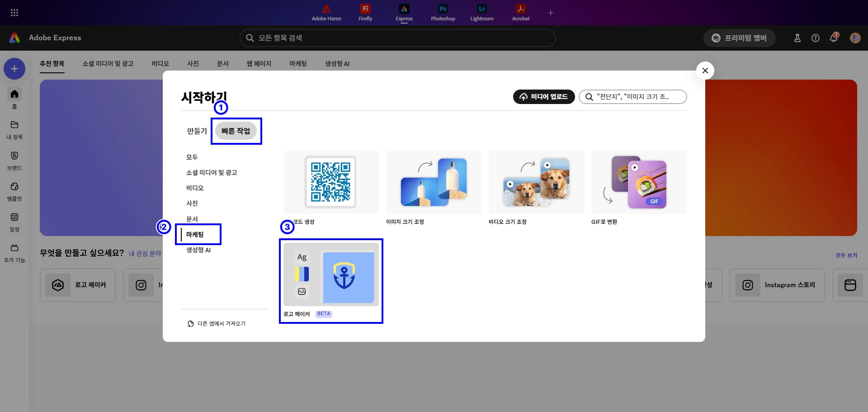Click the 모두 보기 link
The image size is (868, 412).
pyautogui.click(x=846, y=256)
